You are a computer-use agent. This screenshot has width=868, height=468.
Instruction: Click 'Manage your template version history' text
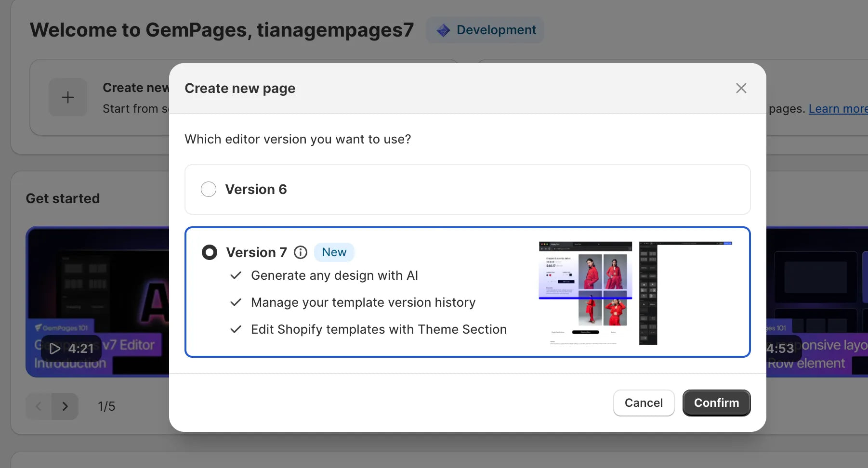tap(363, 302)
